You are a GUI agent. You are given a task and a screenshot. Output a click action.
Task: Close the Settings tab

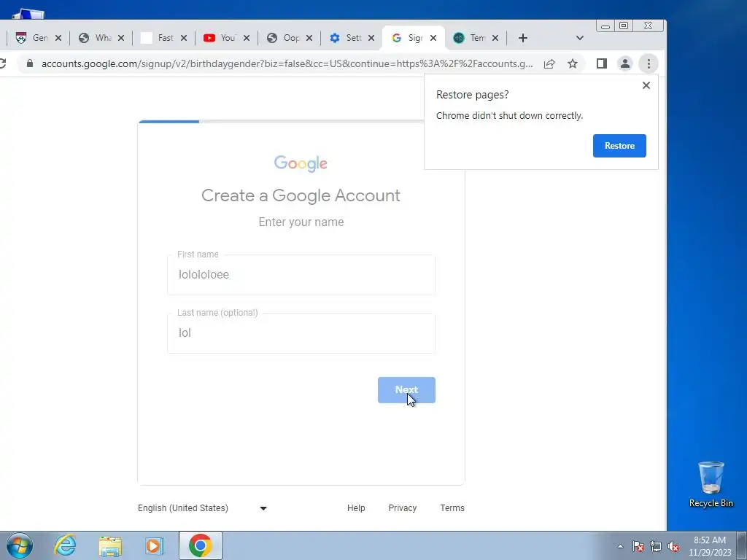tap(371, 38)
